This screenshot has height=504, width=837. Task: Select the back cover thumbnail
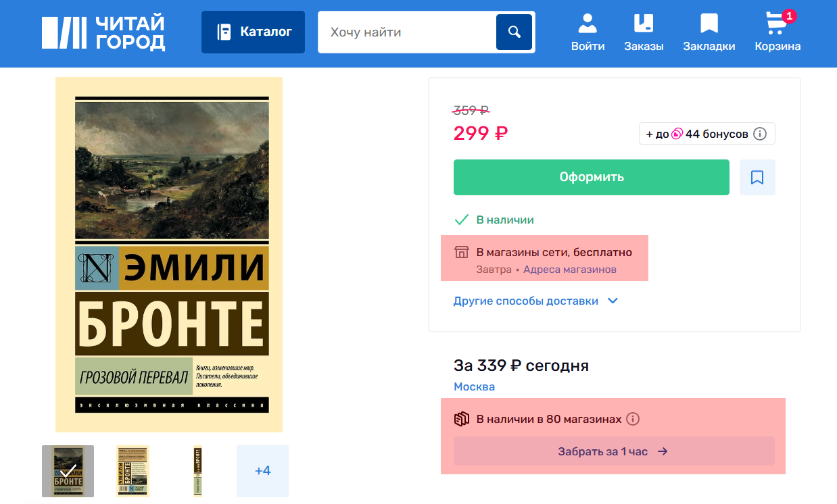[133, 471]
